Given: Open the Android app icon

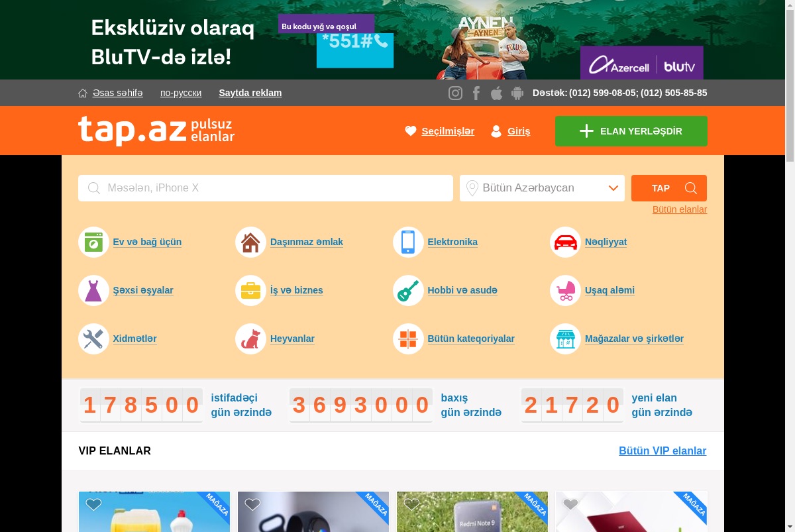Looking at the screenshot, I should click(x=517, y=93).
